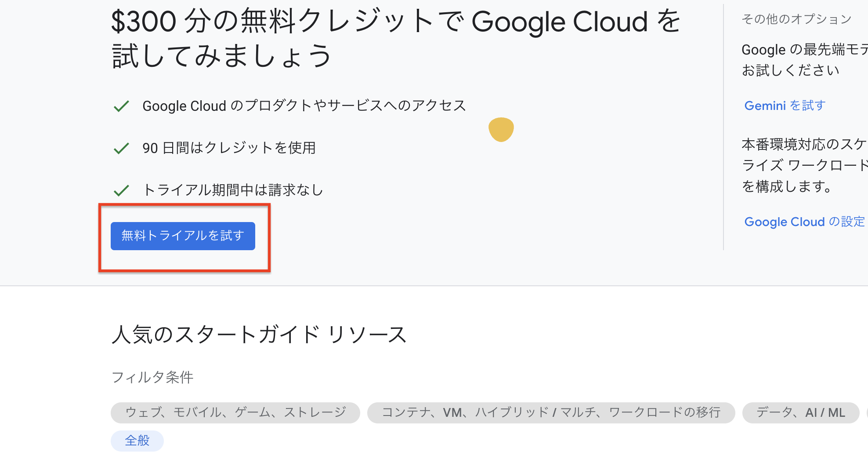868x463 pixels.
Task: Click the その他のオプション section header
Action: [x=796, y=18]
